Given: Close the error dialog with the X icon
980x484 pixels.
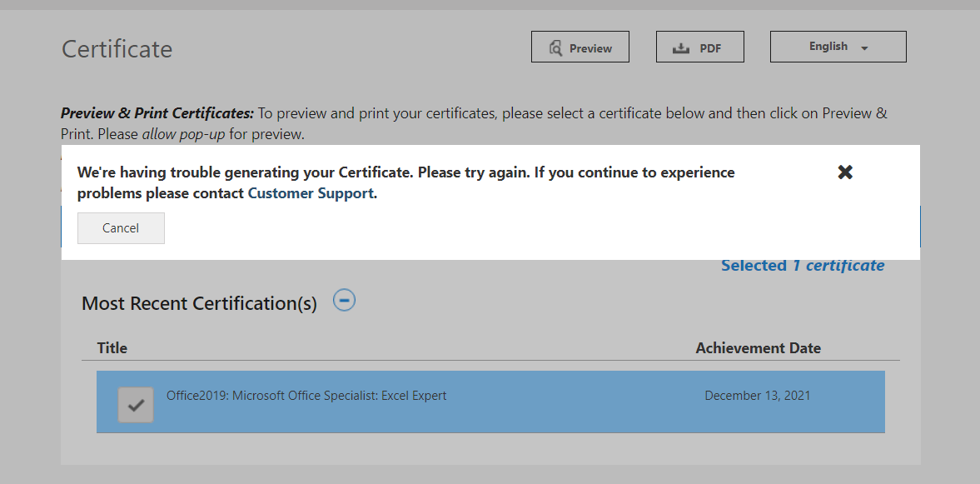Looking at the screenshot, I should [845, 172].
